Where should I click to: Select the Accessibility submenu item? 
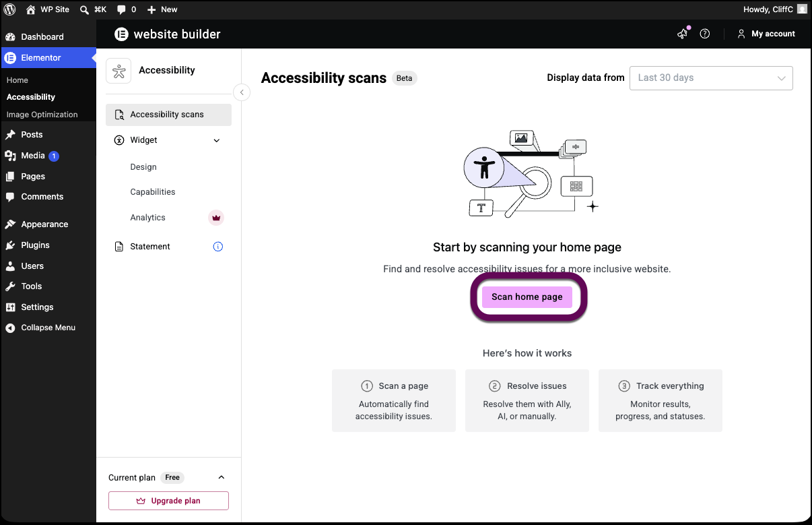pos(31,97)
